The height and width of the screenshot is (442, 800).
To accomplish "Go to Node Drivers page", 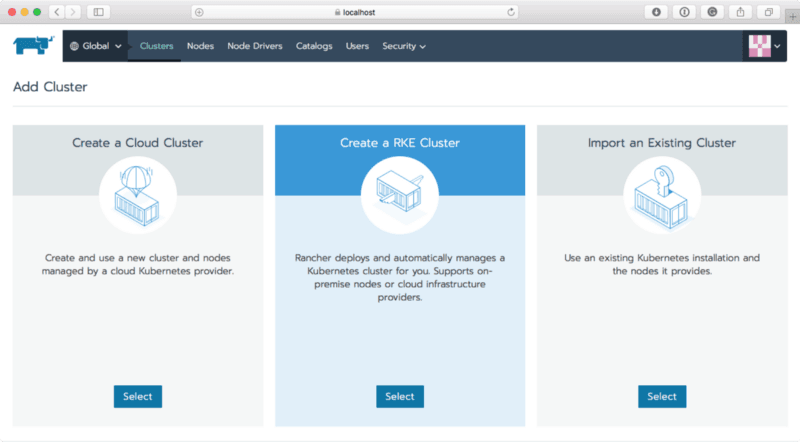I will (254, 46).
